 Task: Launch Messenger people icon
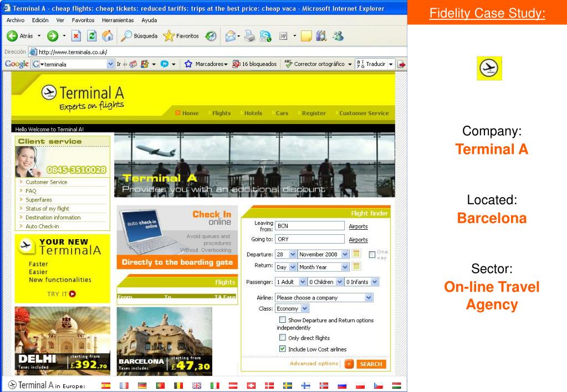[339, 36]
